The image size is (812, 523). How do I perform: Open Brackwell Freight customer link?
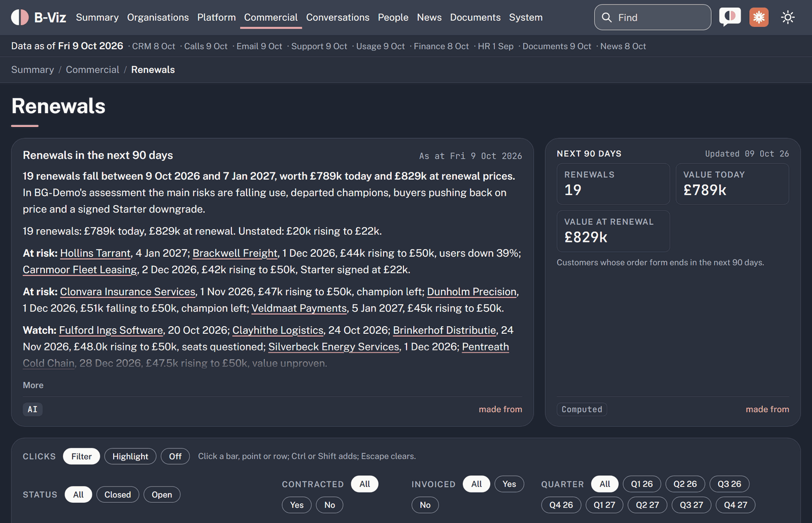tap(235, 253)
